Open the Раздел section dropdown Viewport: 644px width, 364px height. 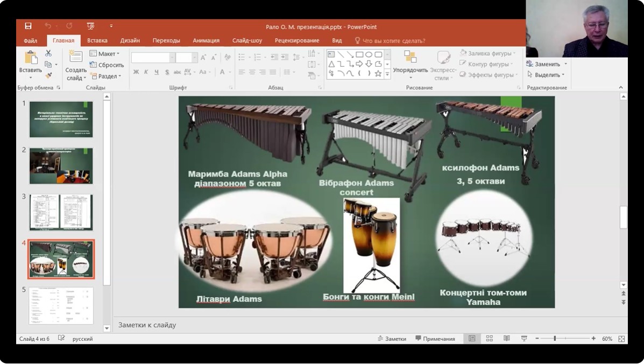point(106,76)
